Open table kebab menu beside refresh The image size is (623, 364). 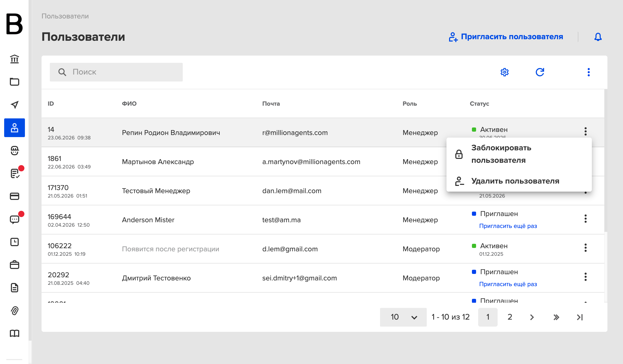pos(589,72)
